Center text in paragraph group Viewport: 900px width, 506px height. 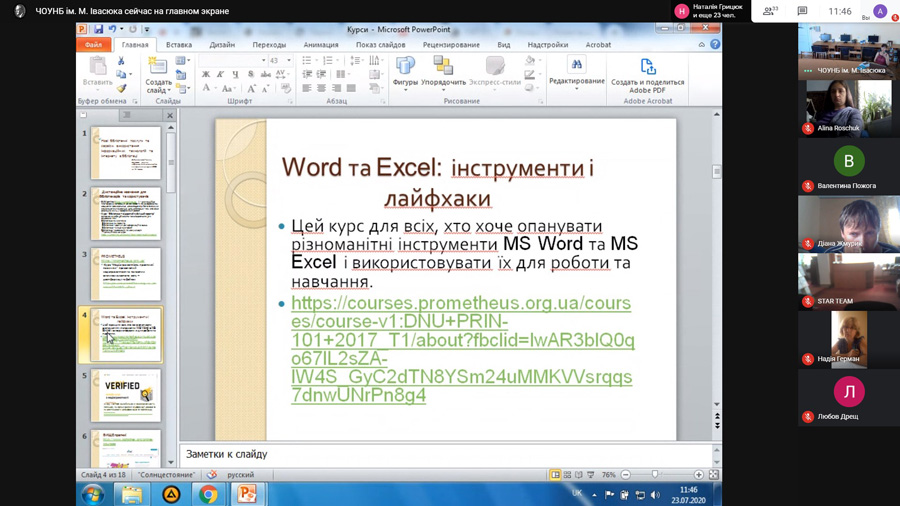click(321, 88)
